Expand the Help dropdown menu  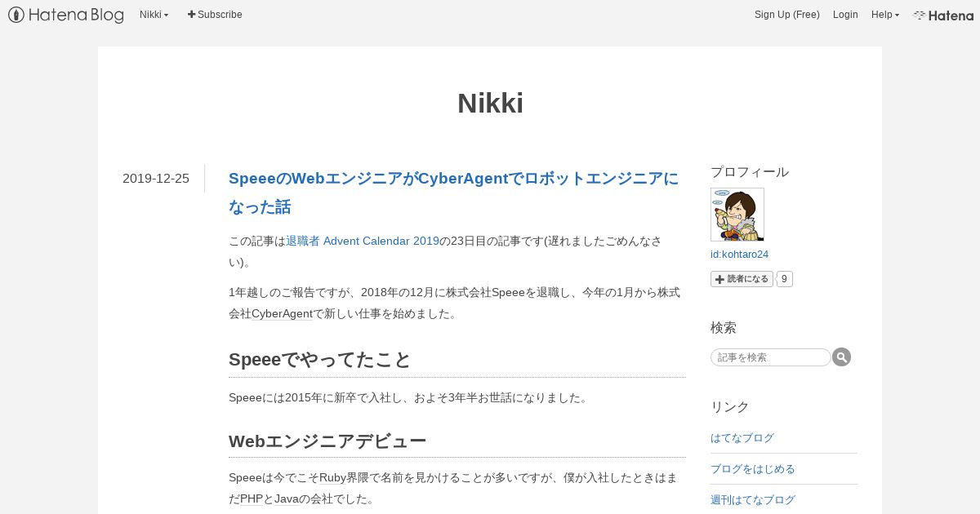click(885, 15)
